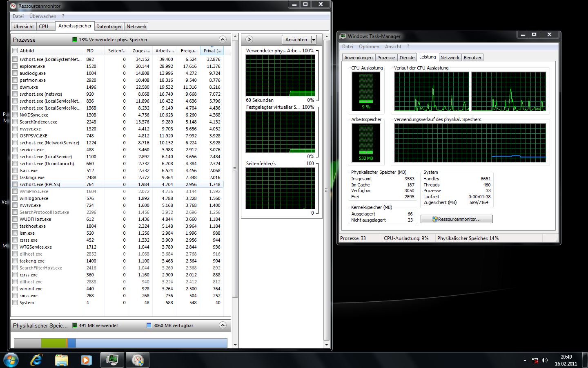The width and height of the screenshot is (588, 368).
Task: Sort by the Privat column header
Action: (212, 51)
